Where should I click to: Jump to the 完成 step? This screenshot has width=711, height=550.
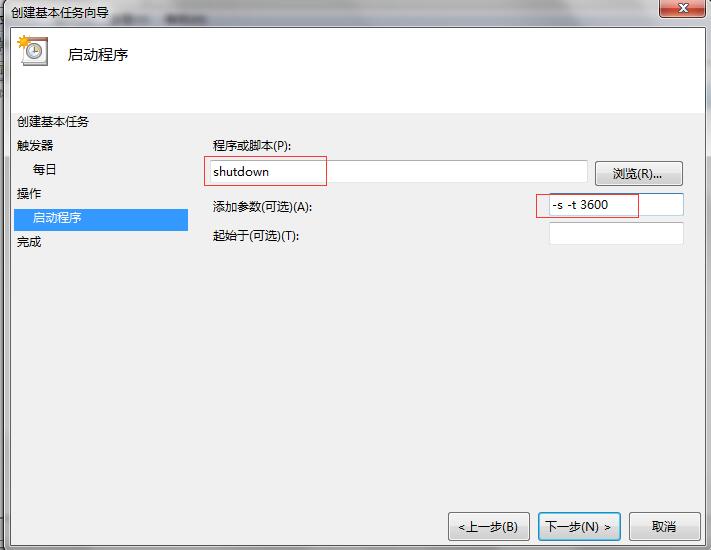pos(29,242)
